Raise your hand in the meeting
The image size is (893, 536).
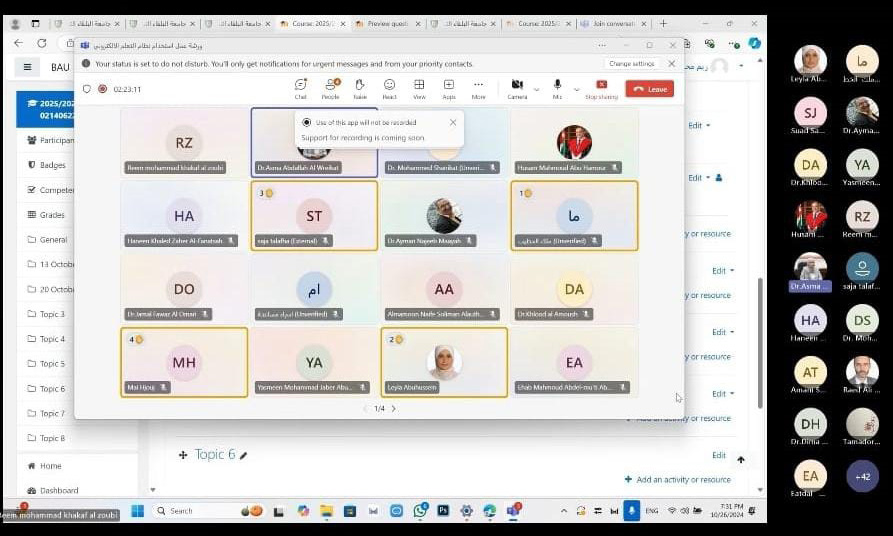360,87
